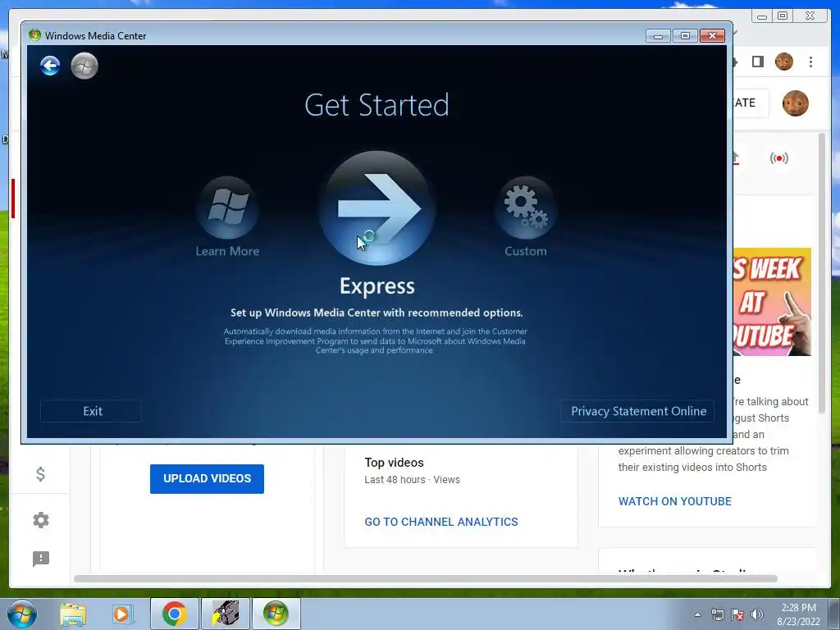The width and height of the screenshot is (840, 630).
Task: Open Action Center flag tray icon
Action: [x=737, y=614]
